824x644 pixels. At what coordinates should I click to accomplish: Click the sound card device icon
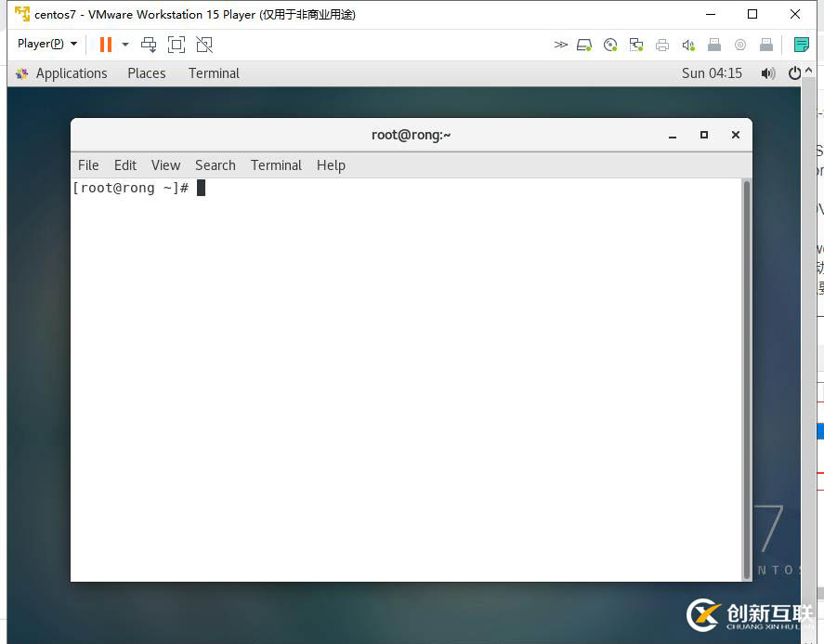click(688, 46)
